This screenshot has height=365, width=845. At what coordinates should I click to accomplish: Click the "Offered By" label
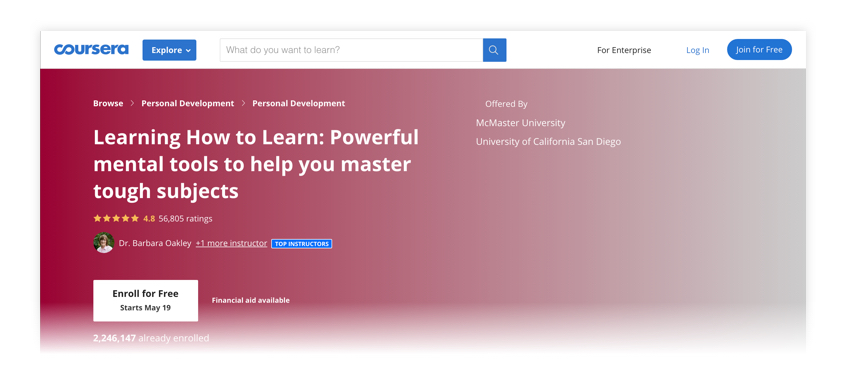(x=506, y=104)
